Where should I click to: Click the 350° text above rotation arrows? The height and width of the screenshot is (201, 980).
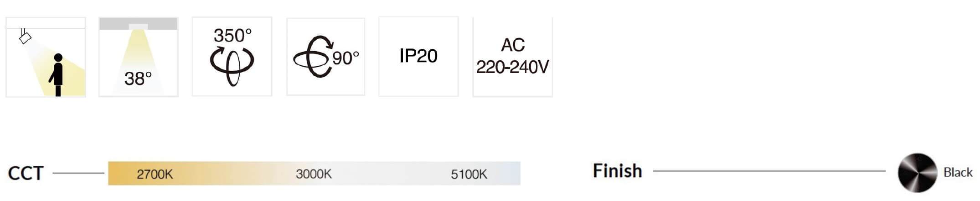[x=232, y=36]
